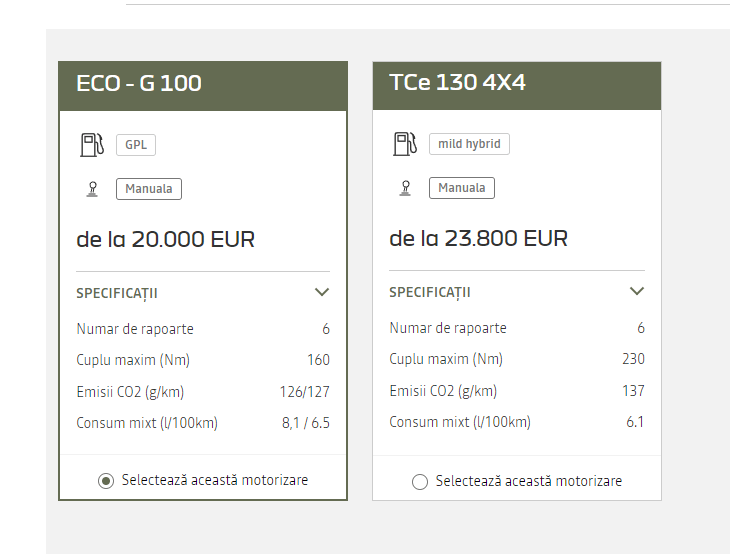Collapse ECO - G 100 specifications chevron
730x554 pixels.
click(322, 292)
